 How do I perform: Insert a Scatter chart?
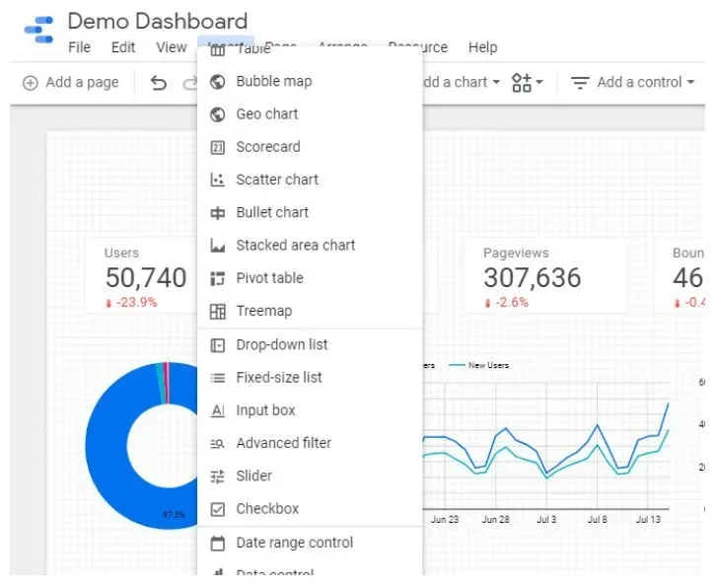[x=310, y=180]
